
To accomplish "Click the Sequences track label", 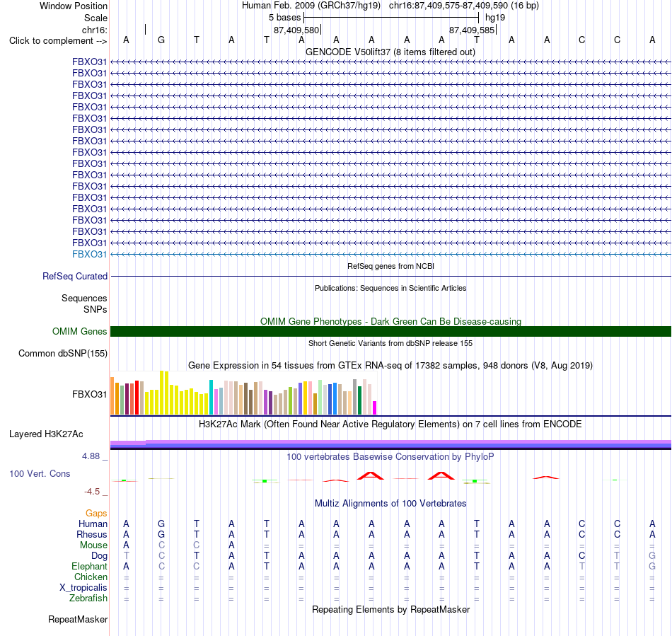I will 84,299.
